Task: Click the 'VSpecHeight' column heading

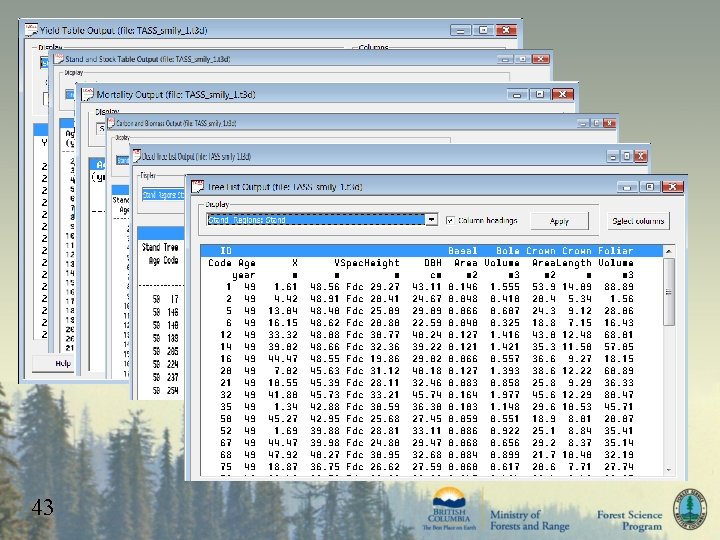Action: [x=366, y=263]
